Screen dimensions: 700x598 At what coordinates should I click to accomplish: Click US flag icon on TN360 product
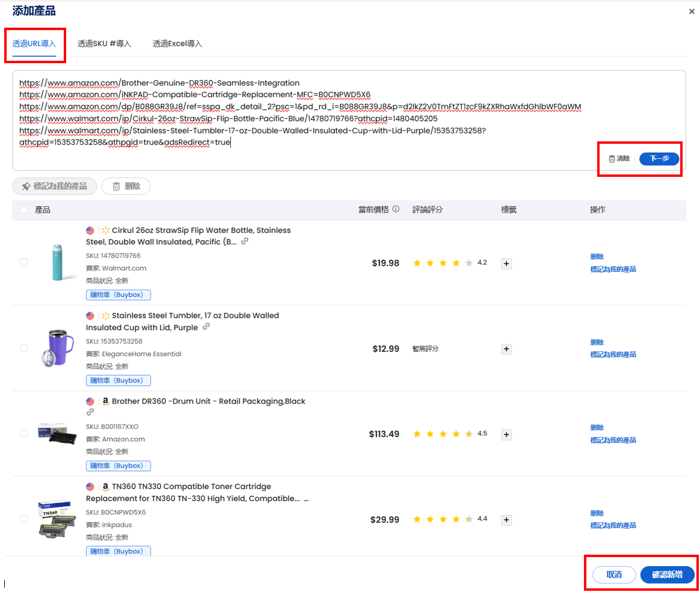[90, 486]
